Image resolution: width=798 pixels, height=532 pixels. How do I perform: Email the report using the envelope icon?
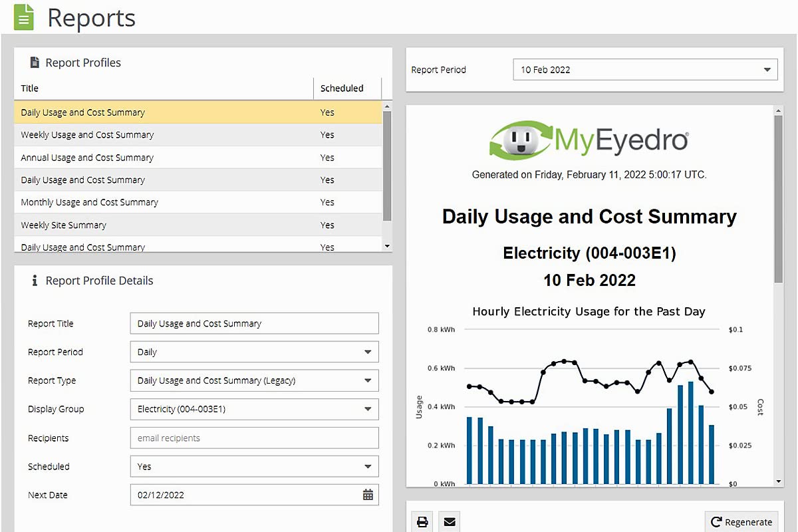[x=450, y=522]
